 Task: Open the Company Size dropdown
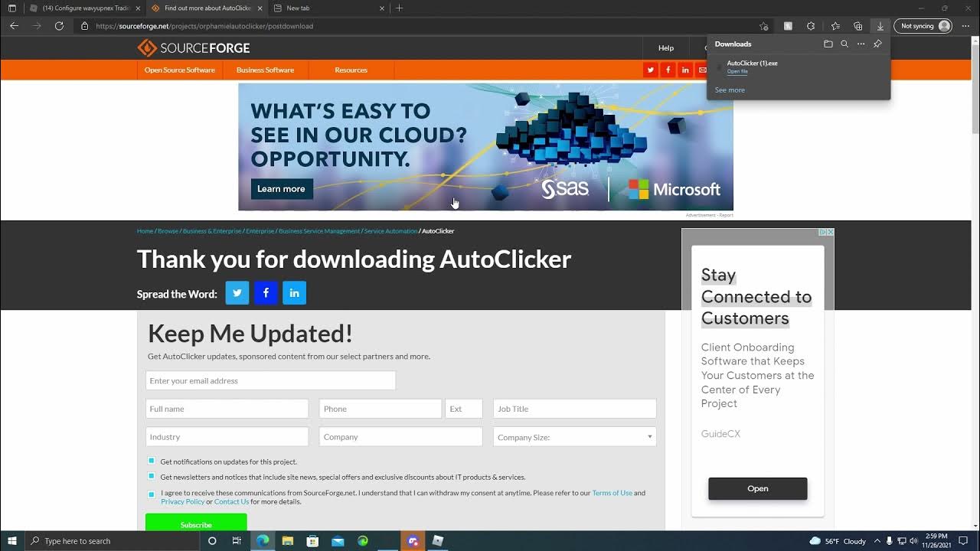[574, 437]
